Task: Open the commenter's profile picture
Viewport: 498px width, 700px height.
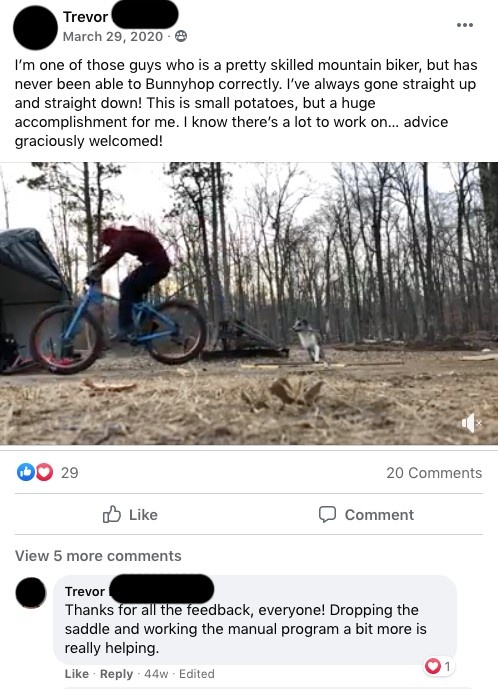Action: (31, 592)
